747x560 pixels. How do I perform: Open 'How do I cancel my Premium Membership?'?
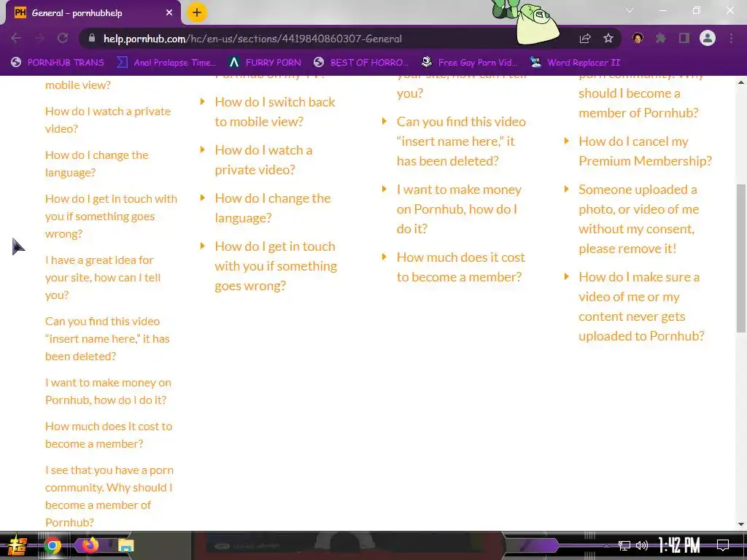(645, 151)
